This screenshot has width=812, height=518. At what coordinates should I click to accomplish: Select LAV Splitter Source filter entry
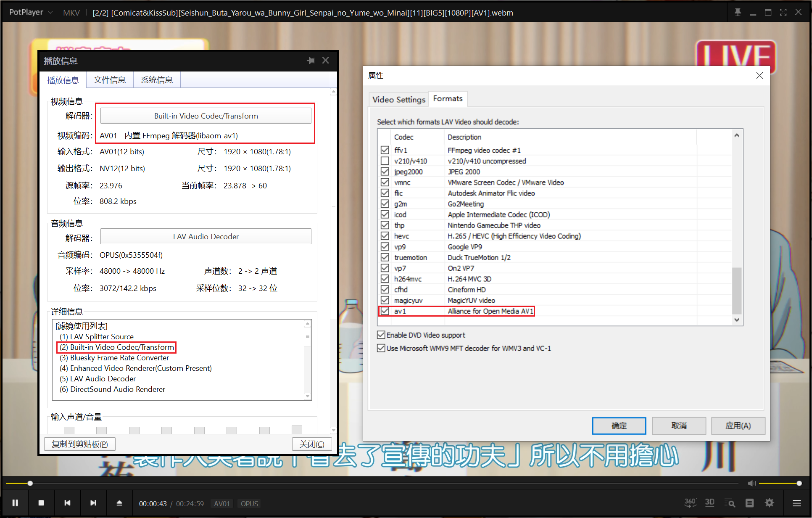(x=97, y=336)
